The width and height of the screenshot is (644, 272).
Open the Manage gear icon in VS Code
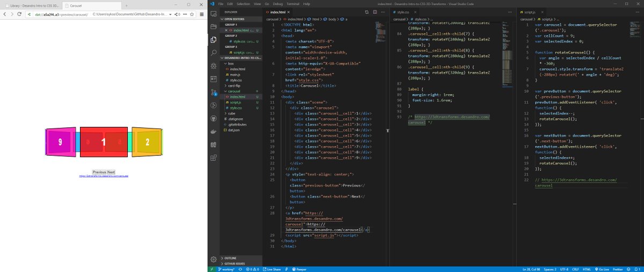click(214, 260)
